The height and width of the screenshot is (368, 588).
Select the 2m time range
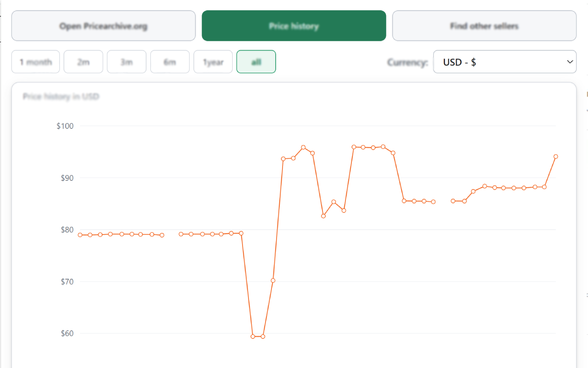click(x=83, y=62)
